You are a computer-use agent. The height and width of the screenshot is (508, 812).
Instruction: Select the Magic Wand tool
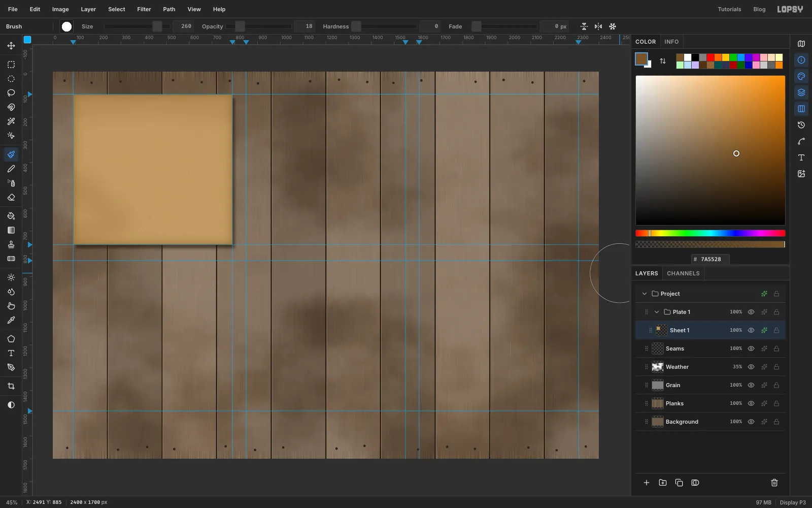(11, 121)
